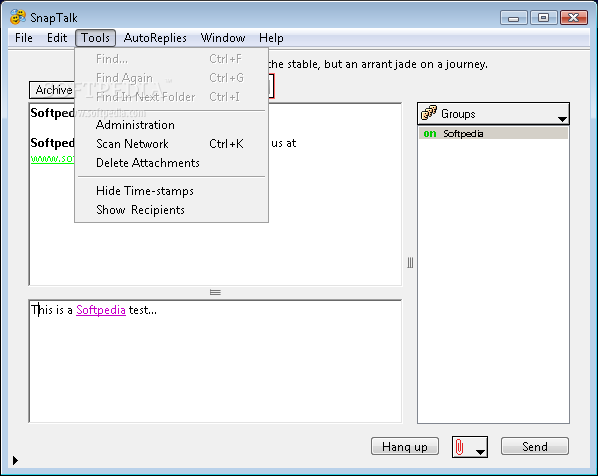598x476 pixels.
Task: Toggle Hide Time-stamps option
Action: (x=171, y=191)
